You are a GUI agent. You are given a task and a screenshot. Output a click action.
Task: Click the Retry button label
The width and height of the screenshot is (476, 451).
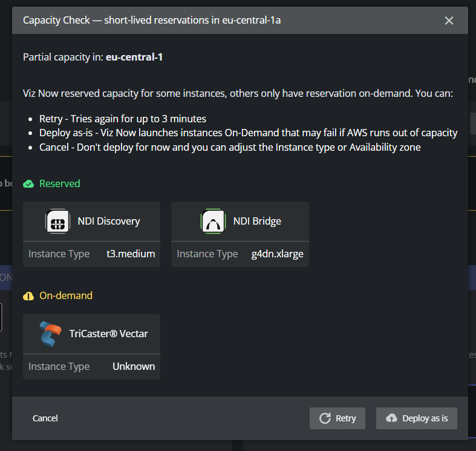(346, 418)
